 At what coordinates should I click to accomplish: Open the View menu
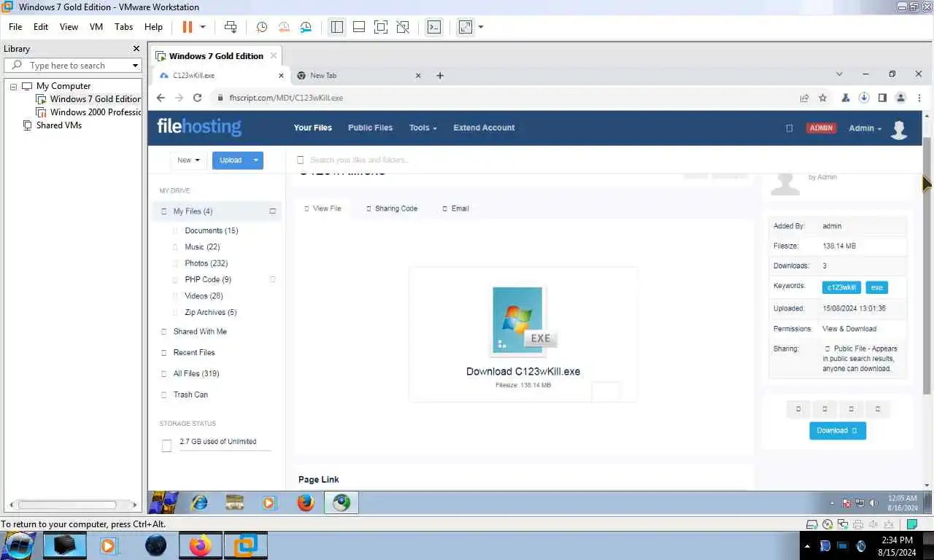tap(69, 27)
